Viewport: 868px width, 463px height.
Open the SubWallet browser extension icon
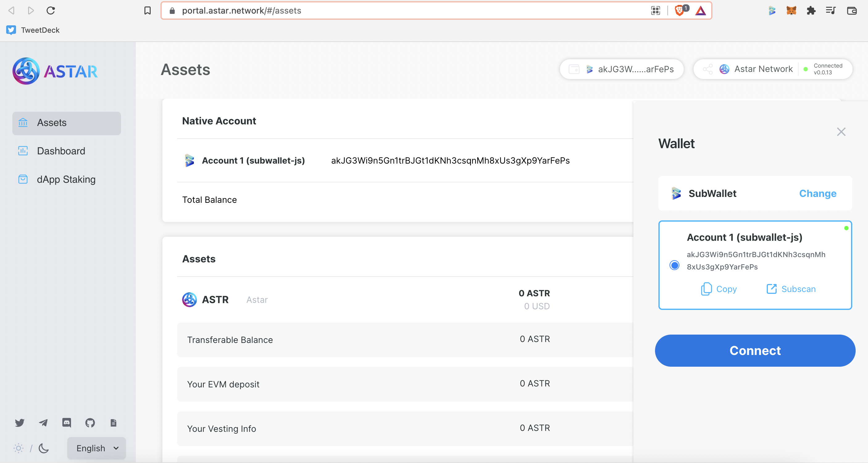point(772,10)
